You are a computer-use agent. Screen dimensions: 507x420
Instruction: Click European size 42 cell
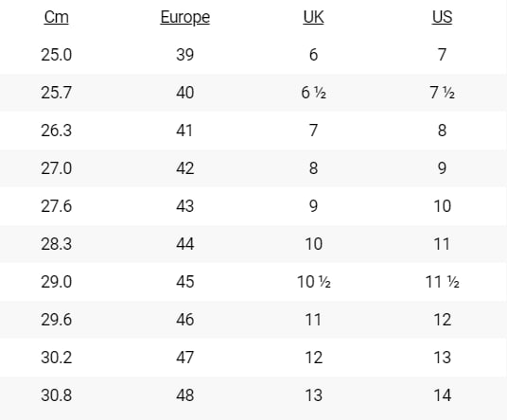pyautogui.click(x=185, y=168)
